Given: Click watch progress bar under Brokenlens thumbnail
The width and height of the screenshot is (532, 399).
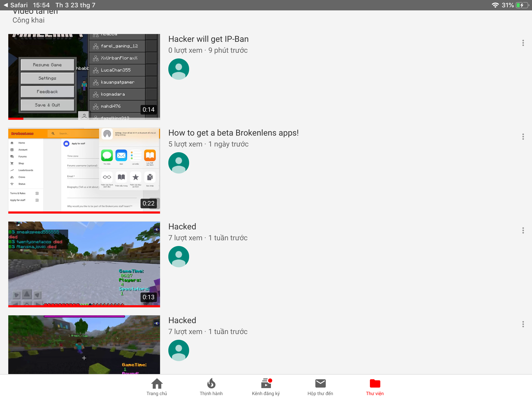Looking at the screenshot, I should tap(84, 212).
